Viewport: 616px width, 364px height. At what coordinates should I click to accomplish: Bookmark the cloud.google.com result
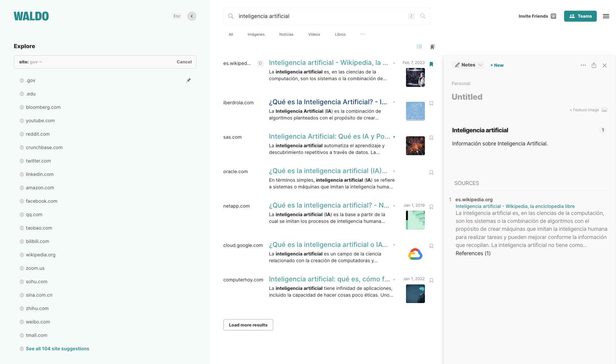[431, 246]
